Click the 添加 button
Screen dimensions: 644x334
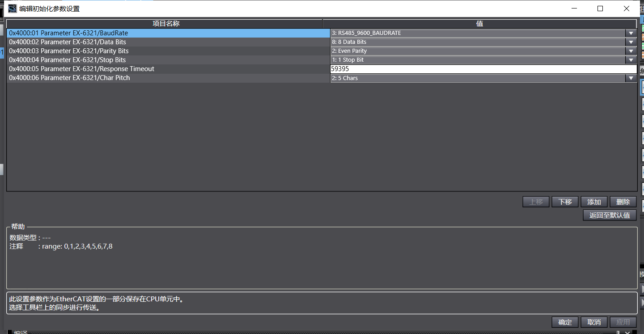click(594, 202)
